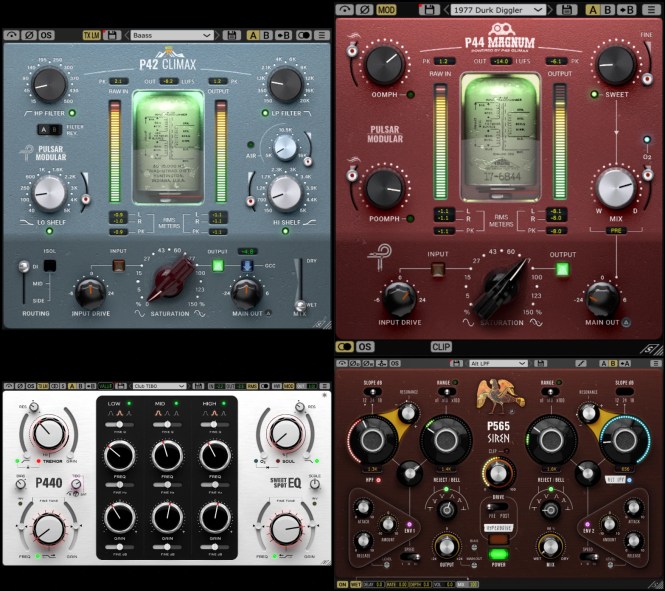Toggle the HP Filter LED in P42 Climax

(x=72, y=113)
